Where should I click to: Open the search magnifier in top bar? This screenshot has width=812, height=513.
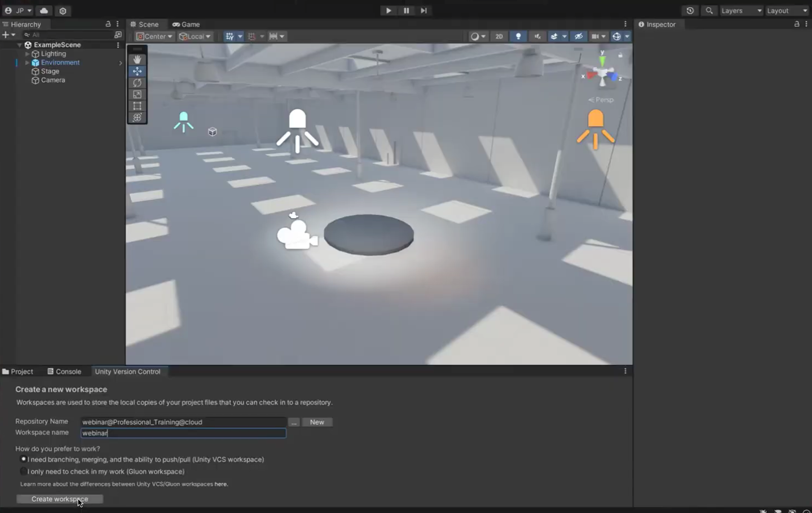[709, 11]
